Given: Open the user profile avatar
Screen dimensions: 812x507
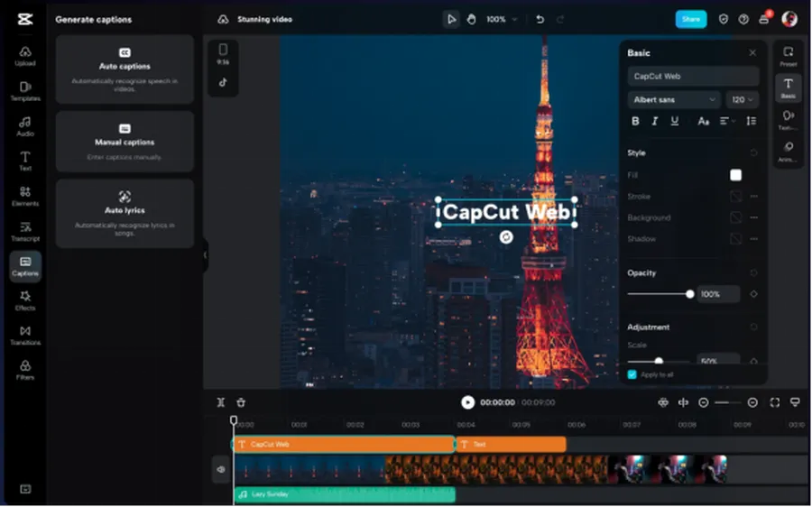Looking at the screenshot, I should [x=789, y=19].
